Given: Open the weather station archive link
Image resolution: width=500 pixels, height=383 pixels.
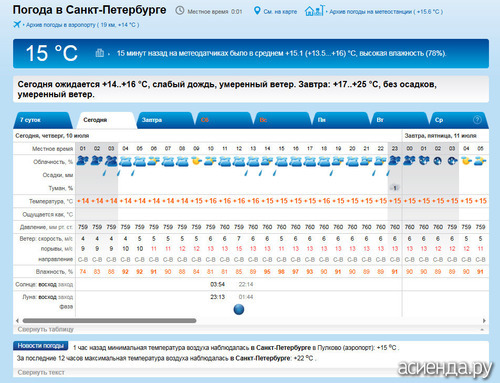Looking at the screenshot, I should [386, 12].
